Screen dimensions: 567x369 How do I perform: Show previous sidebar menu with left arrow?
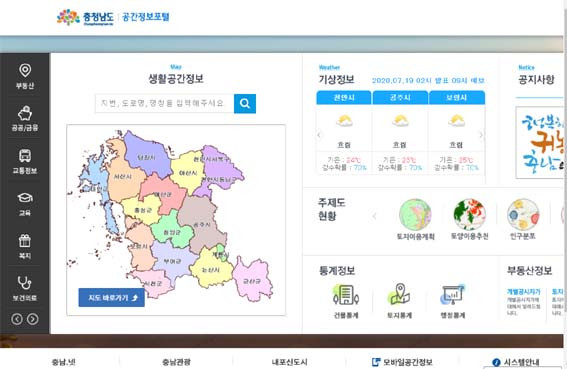click(x=17, y=319)
